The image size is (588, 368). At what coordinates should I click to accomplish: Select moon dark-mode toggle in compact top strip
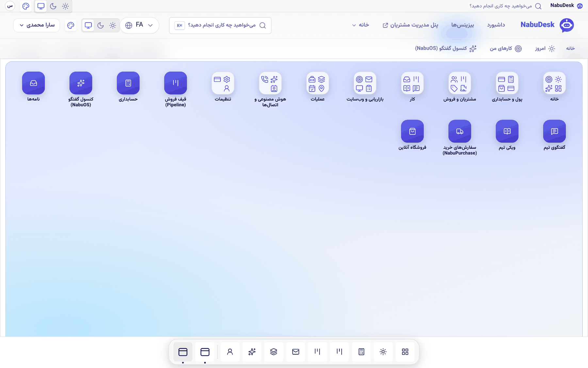pos(53,6)
